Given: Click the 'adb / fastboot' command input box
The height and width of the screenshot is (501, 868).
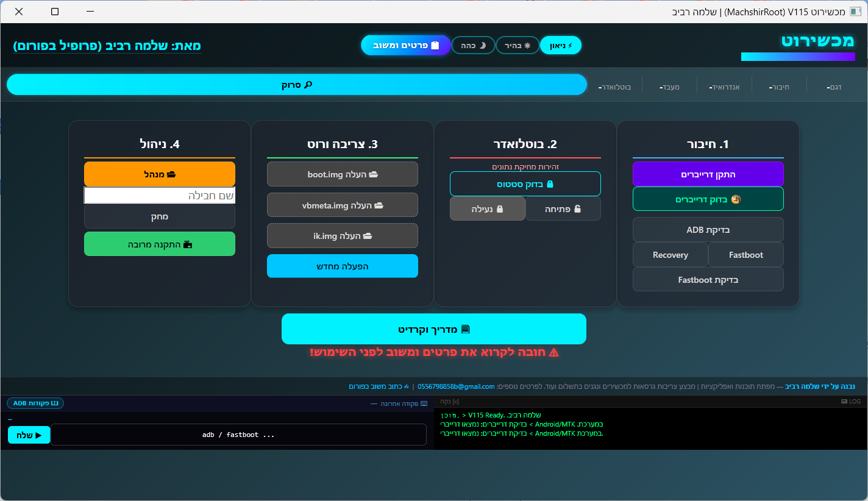Looking at the screenshot, I should 238,435.
